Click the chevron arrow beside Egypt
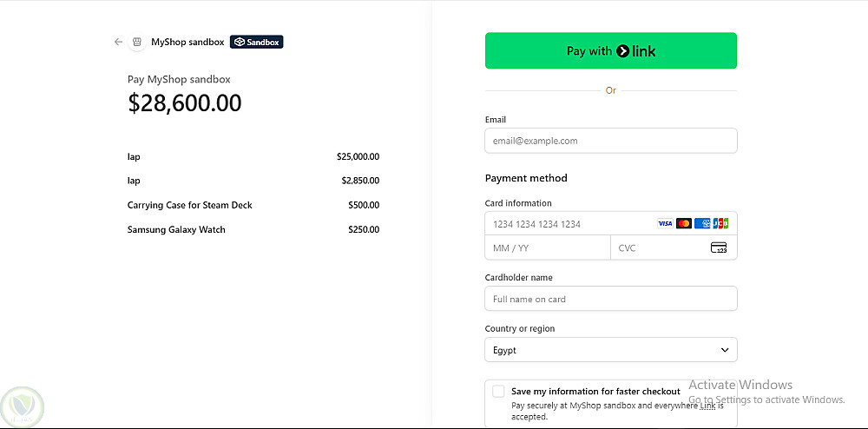The image size is (868, 429). click(x=725, y=350)
